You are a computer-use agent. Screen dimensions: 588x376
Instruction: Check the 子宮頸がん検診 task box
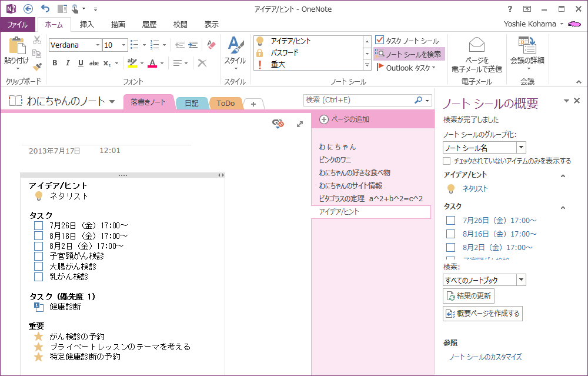(39, 257)
